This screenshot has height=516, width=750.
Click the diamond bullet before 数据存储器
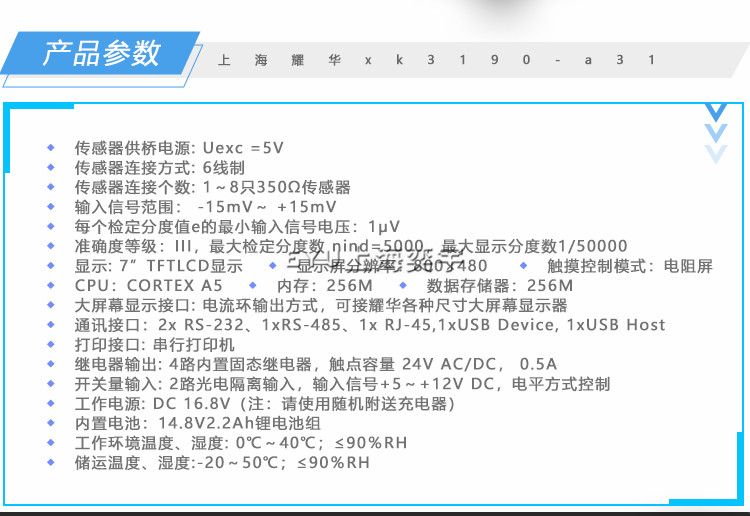click(x=403, y=285)
